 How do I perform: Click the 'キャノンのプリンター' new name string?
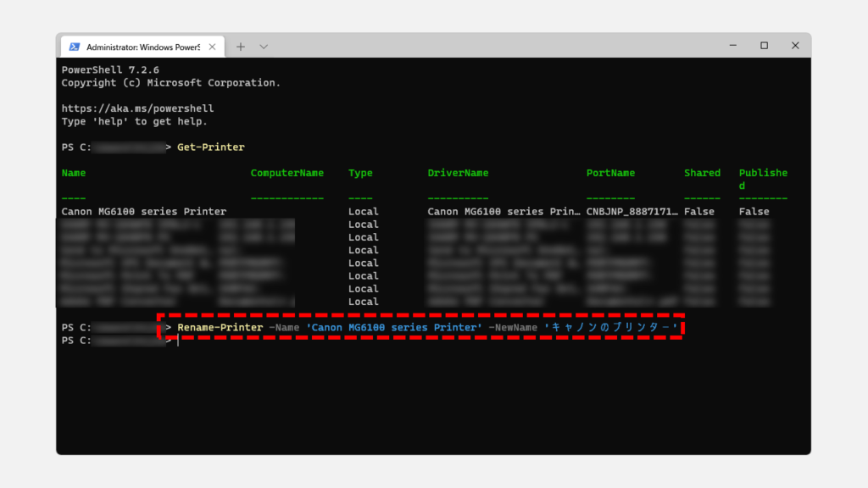coord(610,327)
